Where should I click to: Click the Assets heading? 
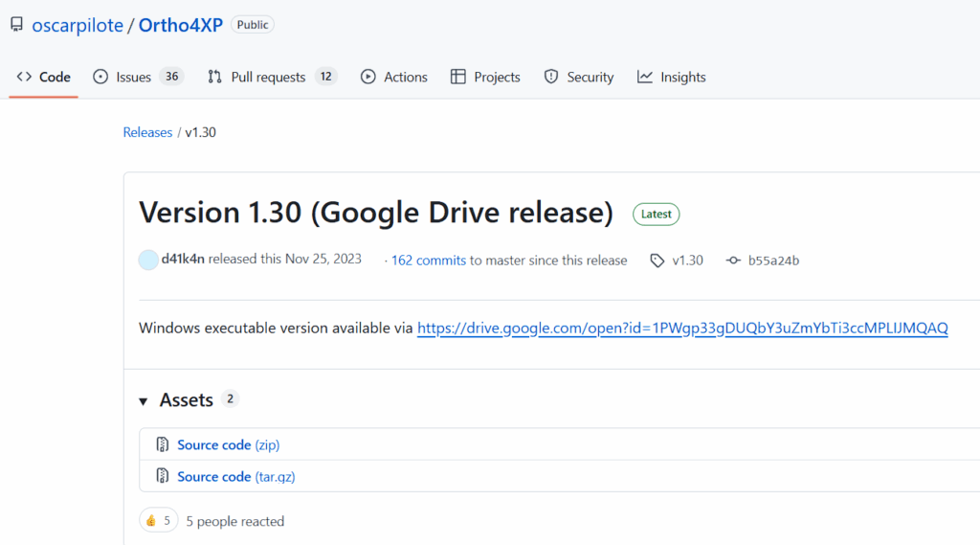click(x=187, y=399)
